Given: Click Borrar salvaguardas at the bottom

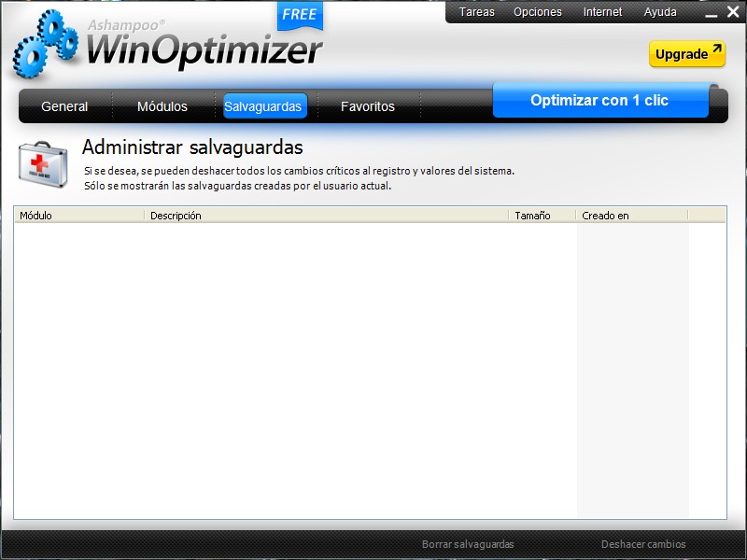Looking at the screenshot, I should (468, 544).
